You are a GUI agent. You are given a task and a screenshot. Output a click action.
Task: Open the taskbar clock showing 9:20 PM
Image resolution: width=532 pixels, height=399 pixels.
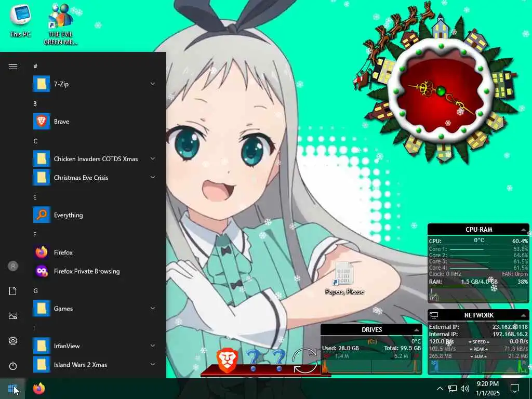pyautogui.click(x=487, y=389)
